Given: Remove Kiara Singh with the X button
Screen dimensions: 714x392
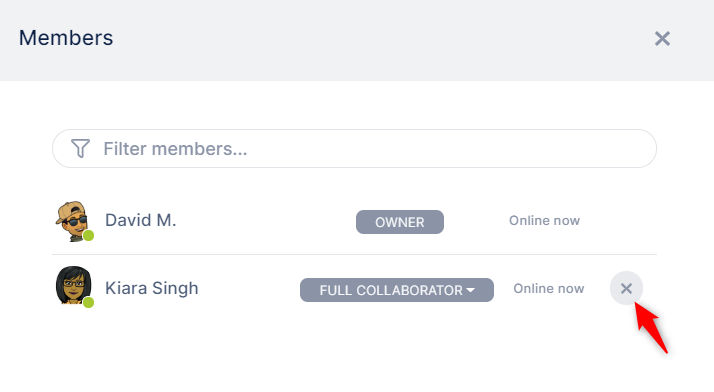Looking at the screenshot, I should click(x=627, y=288).
